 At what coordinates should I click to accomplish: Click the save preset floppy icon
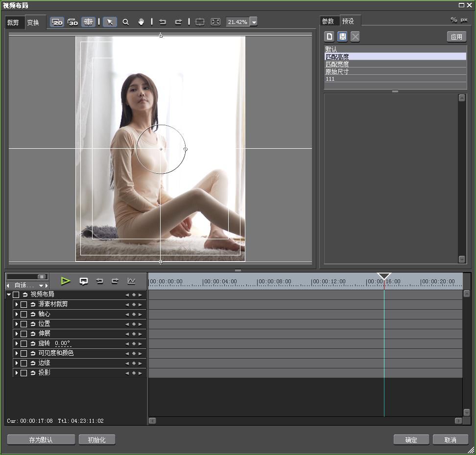342,37
